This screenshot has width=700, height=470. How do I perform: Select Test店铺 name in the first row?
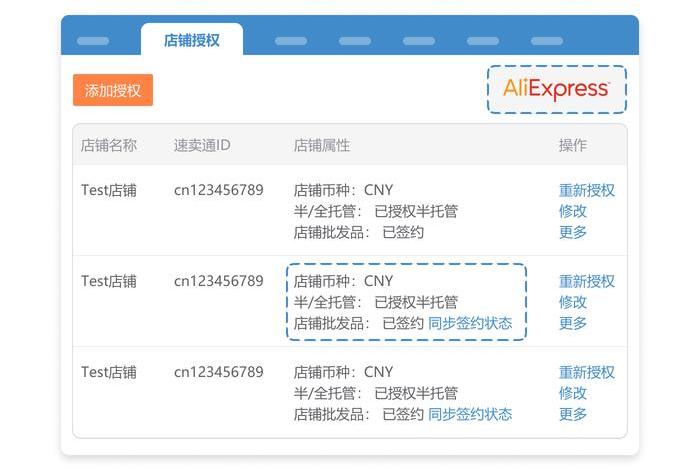pyautogui.click(x=109, y=191)
